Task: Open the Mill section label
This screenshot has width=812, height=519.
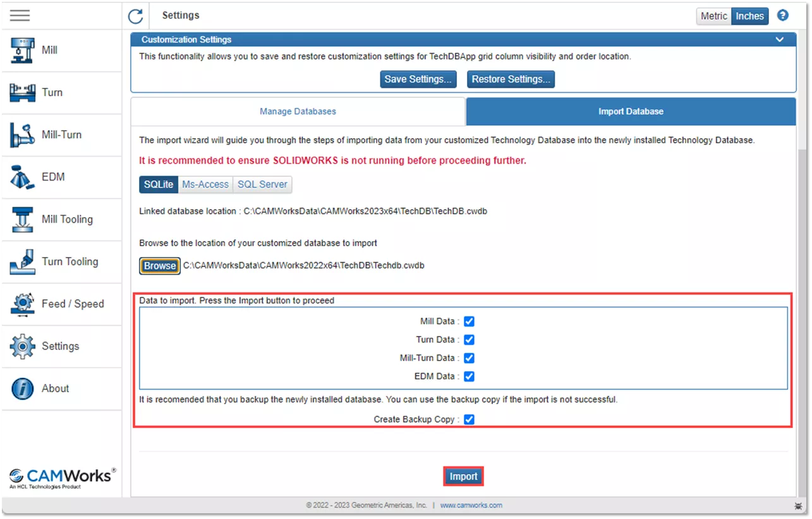Action: [x=49, y=50]
